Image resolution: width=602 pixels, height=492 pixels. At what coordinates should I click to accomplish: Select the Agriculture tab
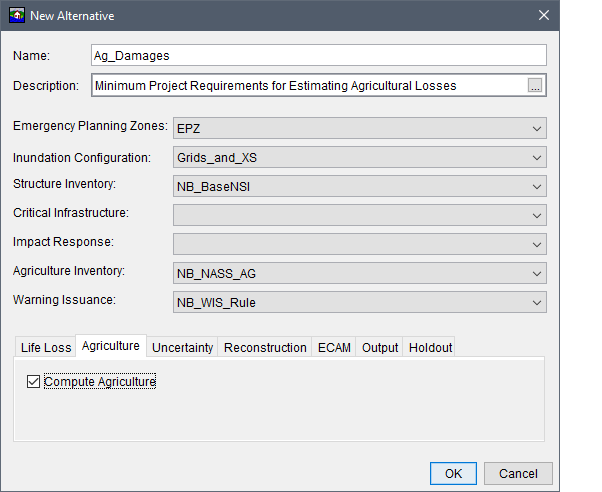point(111,346)
